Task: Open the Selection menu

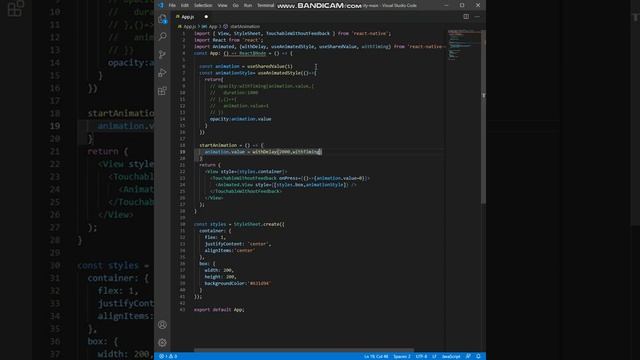Action: pyautogui.click(x=203, y=6)
